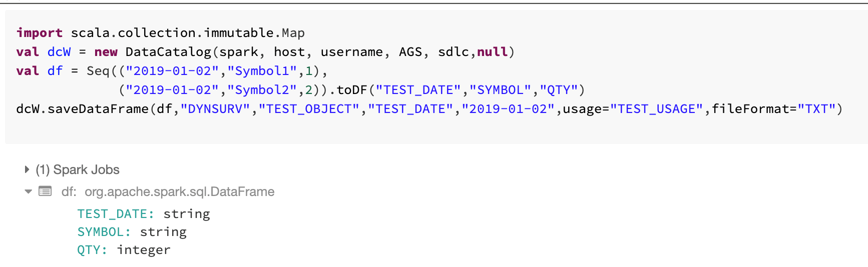Click the null argument in DataCatalog call

(x=493, y=52)
